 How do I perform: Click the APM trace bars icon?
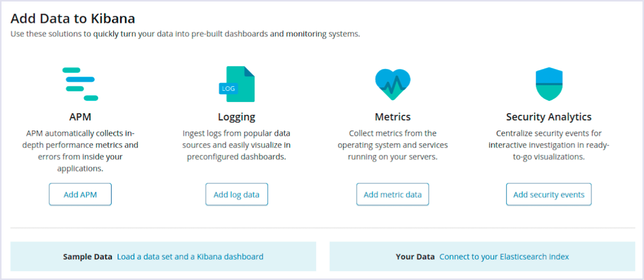80,84
